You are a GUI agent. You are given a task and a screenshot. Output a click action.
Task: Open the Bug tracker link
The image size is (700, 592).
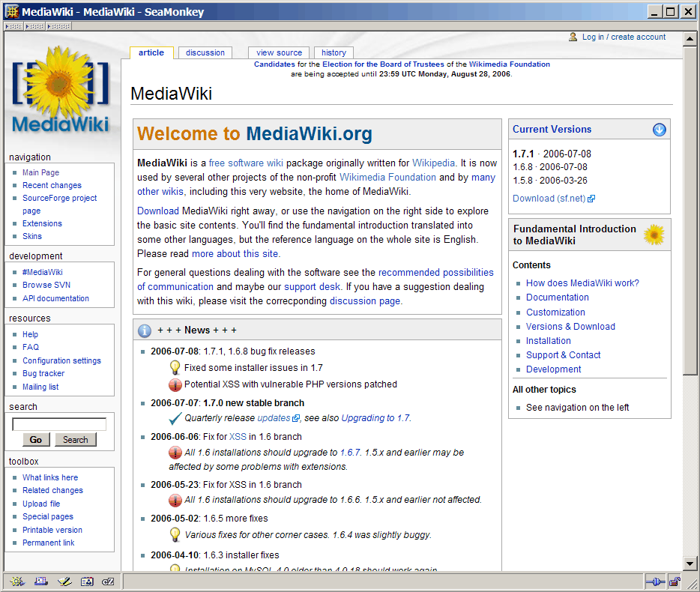[x=43, y=373]
